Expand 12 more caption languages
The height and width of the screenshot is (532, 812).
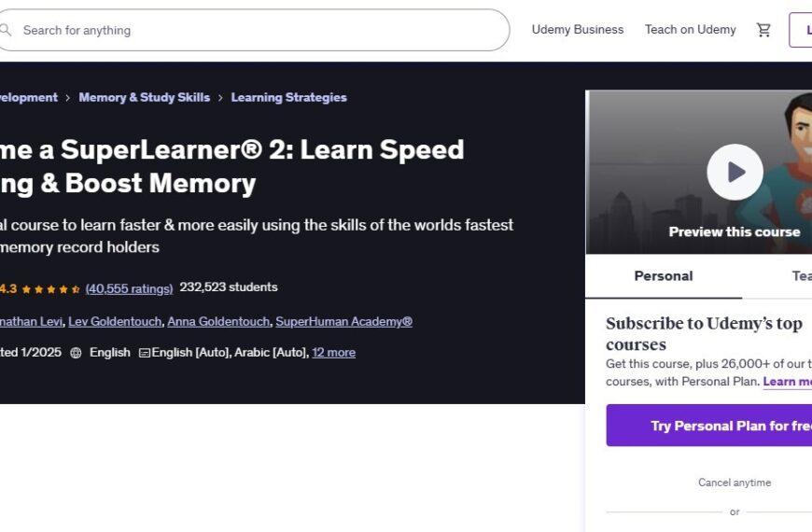click(x=333, y=353)
